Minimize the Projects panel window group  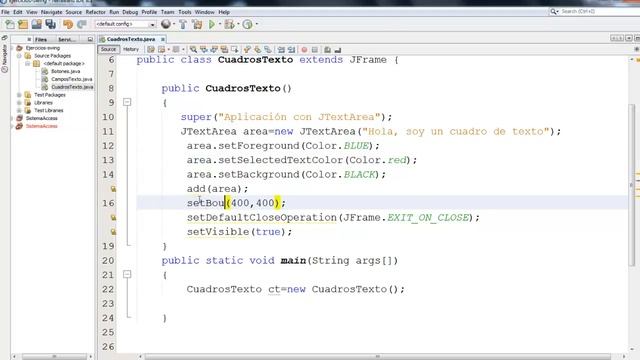point(90,39)
